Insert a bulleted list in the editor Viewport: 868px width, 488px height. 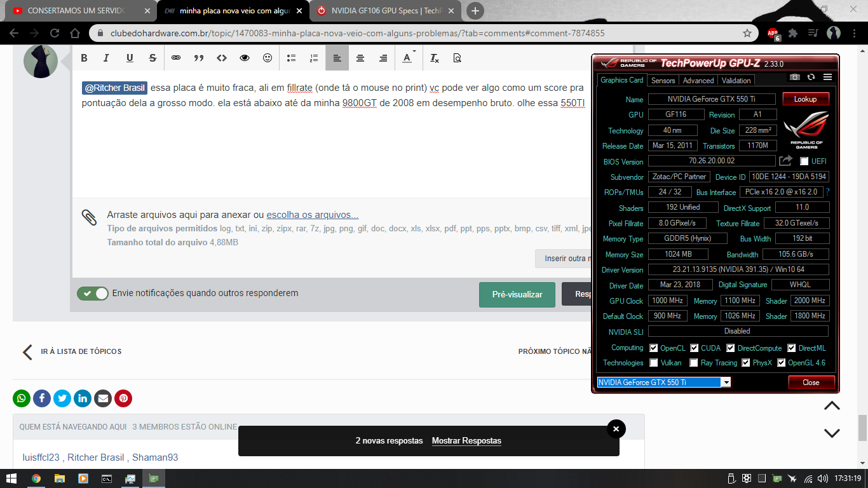[x=291, y=58]
